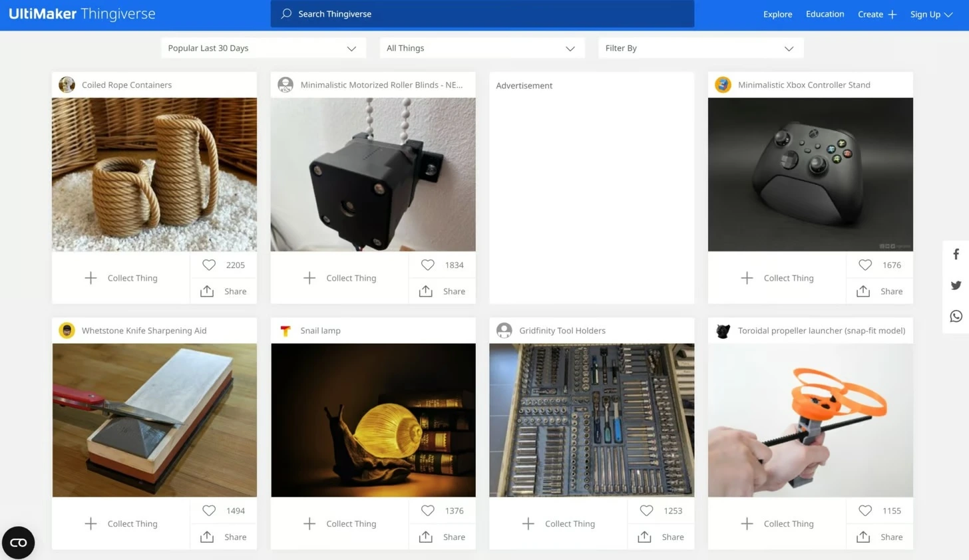Viewport: 969px width, 560px height.
Task: Click the round accessibility icon at bottom-left
Action: (19, 542)
